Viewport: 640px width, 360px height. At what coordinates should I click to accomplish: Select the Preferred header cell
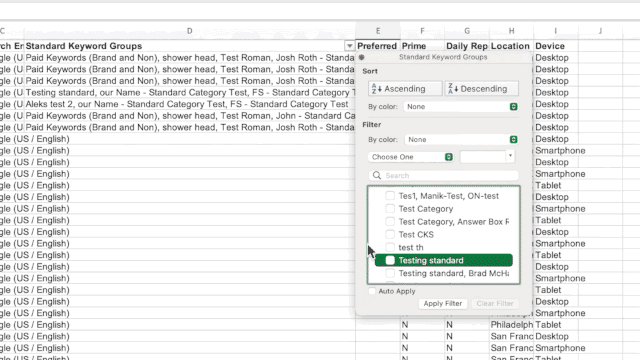(x=378, y=46)
